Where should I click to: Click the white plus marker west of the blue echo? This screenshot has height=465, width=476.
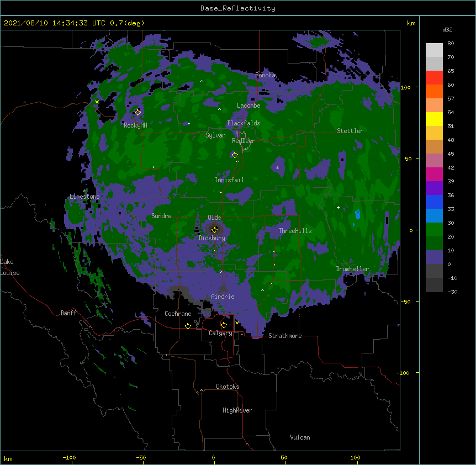click(x=338, y=207)
